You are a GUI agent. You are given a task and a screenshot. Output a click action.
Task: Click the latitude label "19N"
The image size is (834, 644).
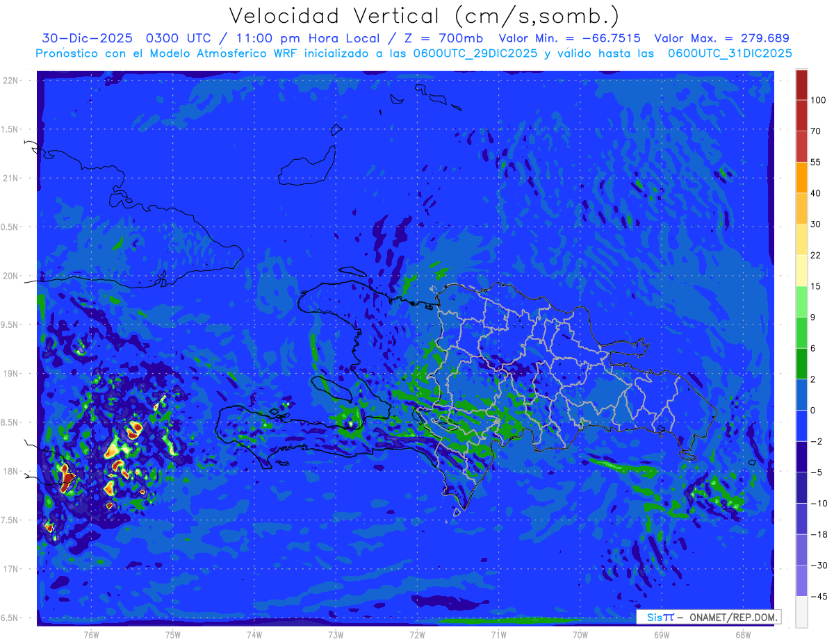(x=11, y=374)
